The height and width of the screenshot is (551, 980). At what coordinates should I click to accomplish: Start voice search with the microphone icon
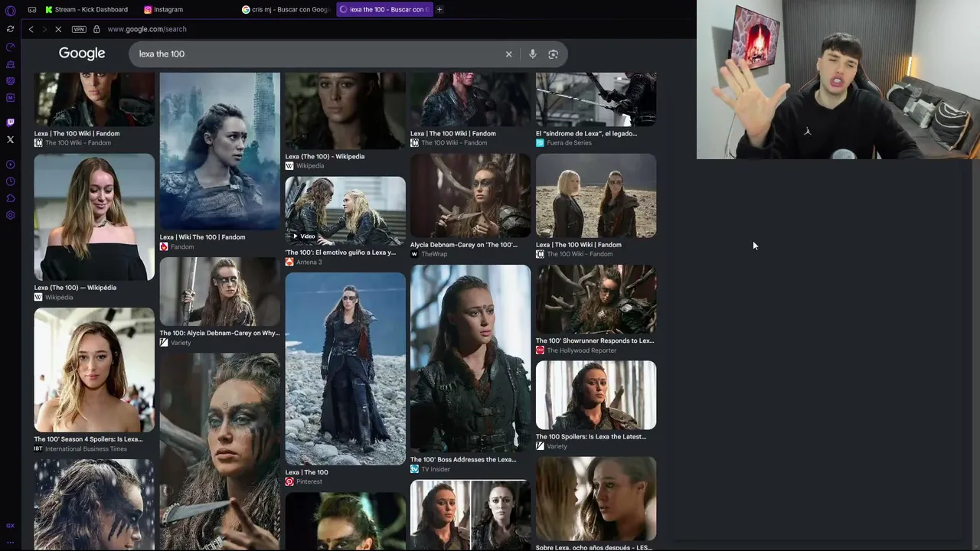(x=533, y=54)
